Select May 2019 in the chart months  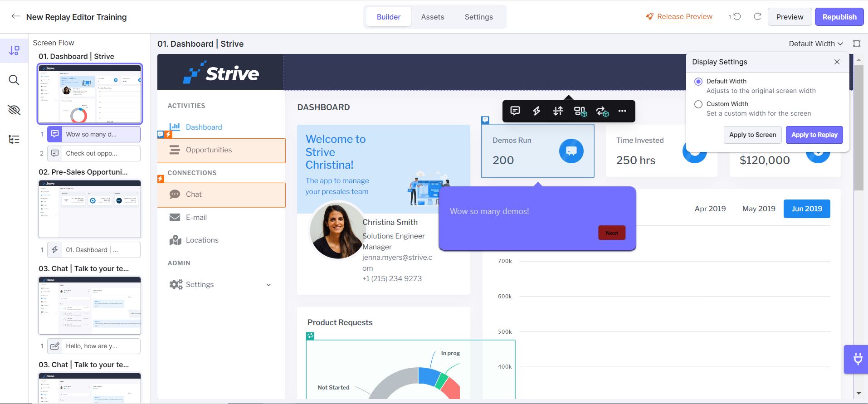pos(759,209)
